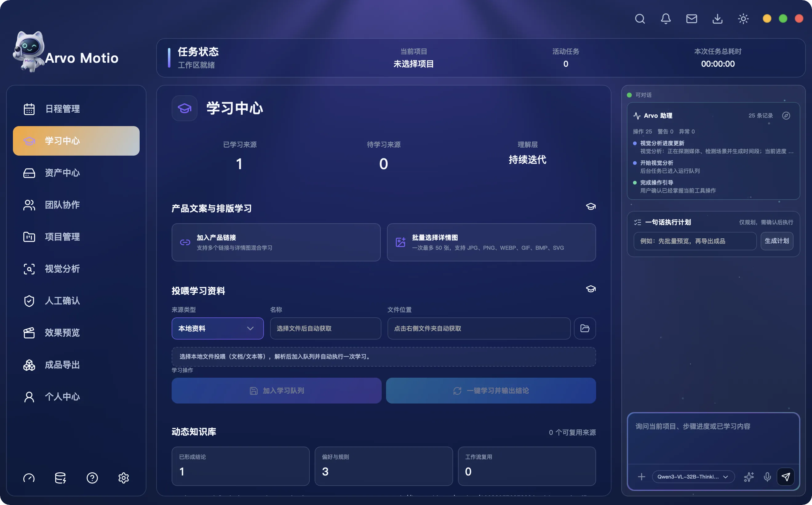Screen dimensions: 812x505
Task: Click the chat text area 询问当前项目
Action: (x=713, y=438)
